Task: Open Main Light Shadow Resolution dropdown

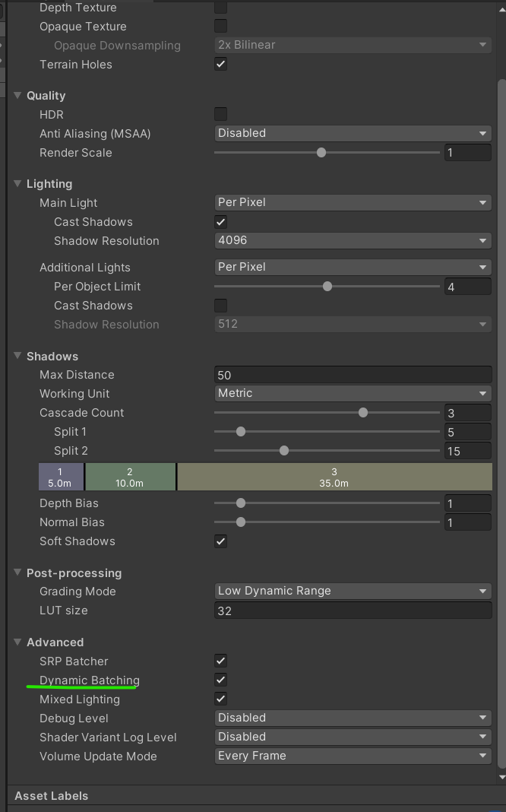Action: click(x=353, y=240)
